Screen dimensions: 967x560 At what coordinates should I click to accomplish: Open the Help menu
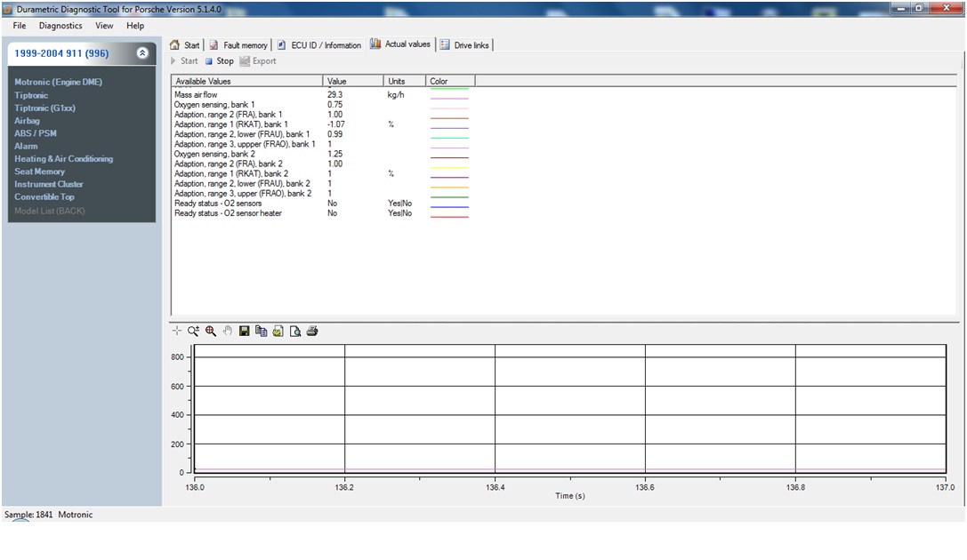135,26
